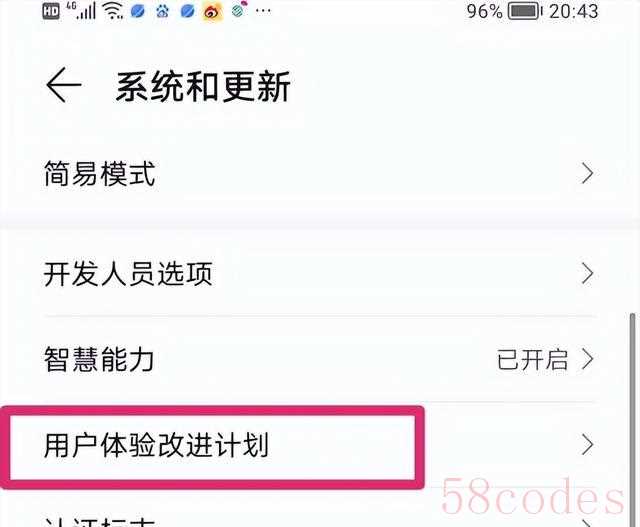Open the 开发人员选项 menu item
The image size is (640, 527).
point(320,274)
